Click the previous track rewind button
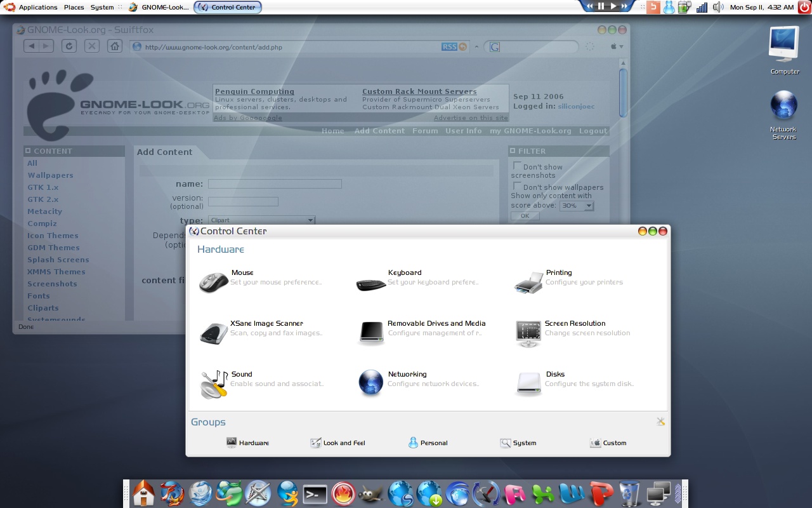The width and height of the screenshot is (812, 508). (589, 6)
